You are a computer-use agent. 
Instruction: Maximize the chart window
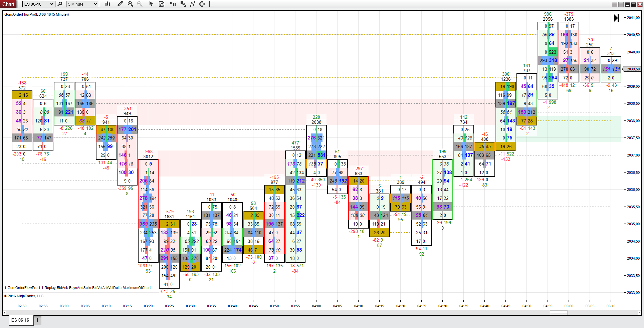(634, 4)
